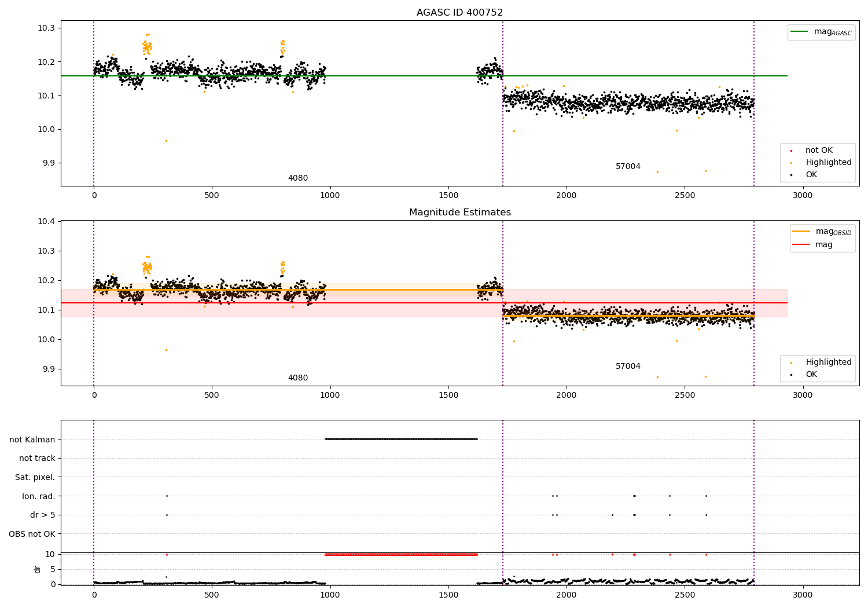Click the "9.9" y-tick of the top plot
868x608 pixels.
tap(48, 163)
